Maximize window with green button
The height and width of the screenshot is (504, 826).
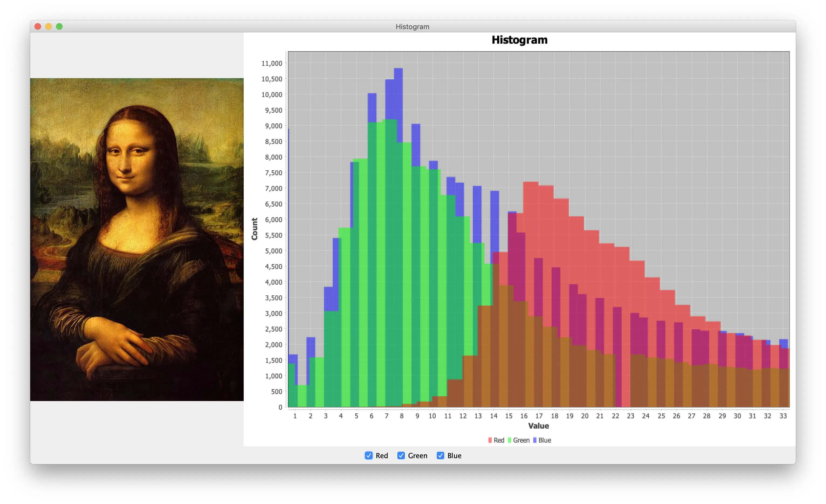(x=59, y=26)
